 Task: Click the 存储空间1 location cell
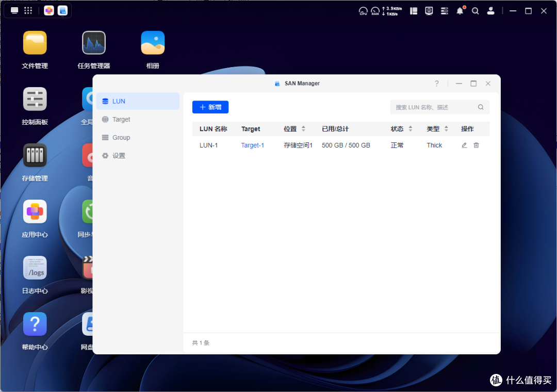298,145
